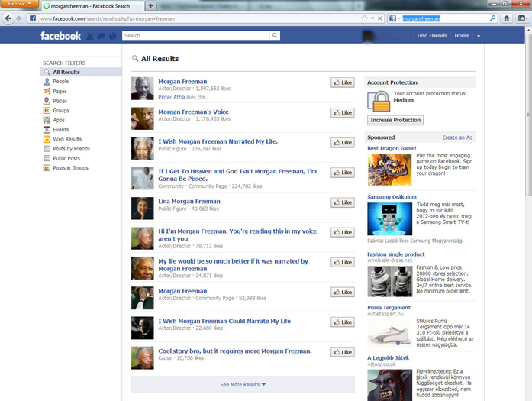Open messages icon in header
The image size is (532, 401).
click(101, 36)
